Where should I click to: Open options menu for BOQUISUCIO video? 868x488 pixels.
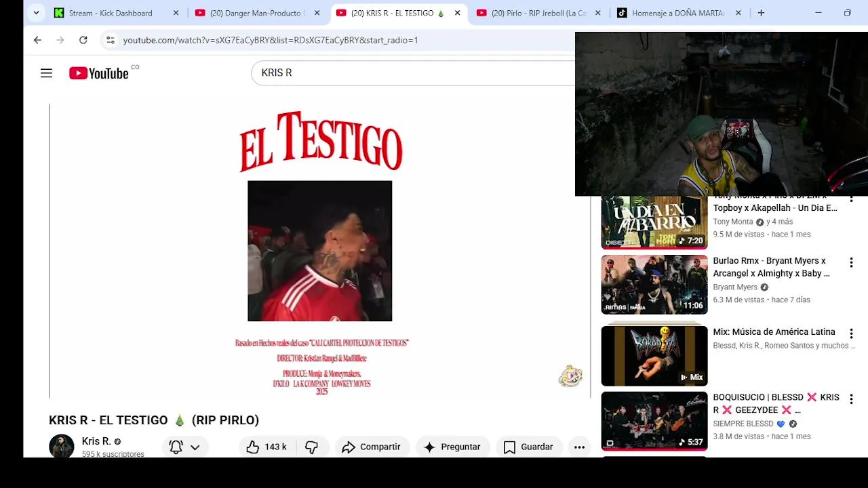pyautogui.click(x=851, y=399)
